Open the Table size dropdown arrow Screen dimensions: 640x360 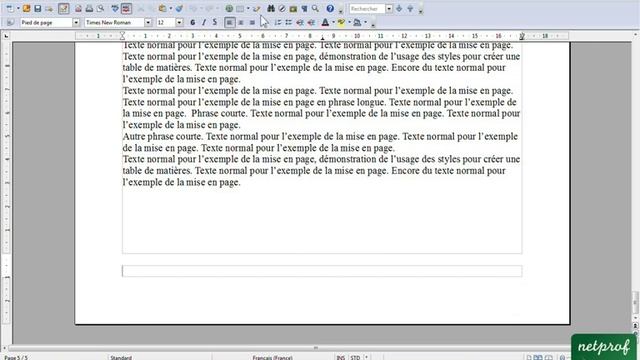click(x=248, y=9)
